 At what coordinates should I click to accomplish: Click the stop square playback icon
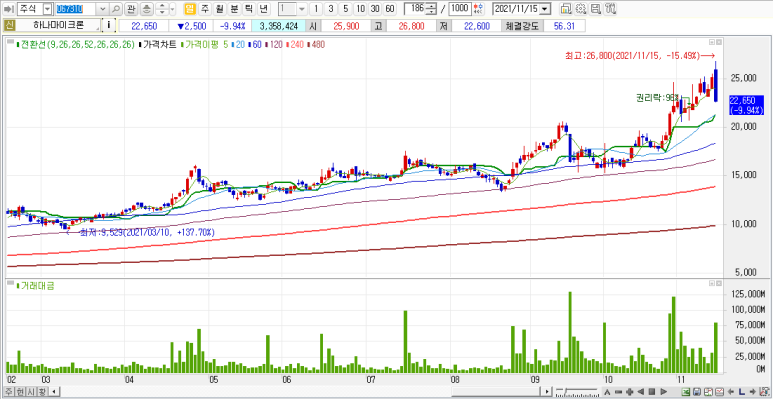point(652,392)
